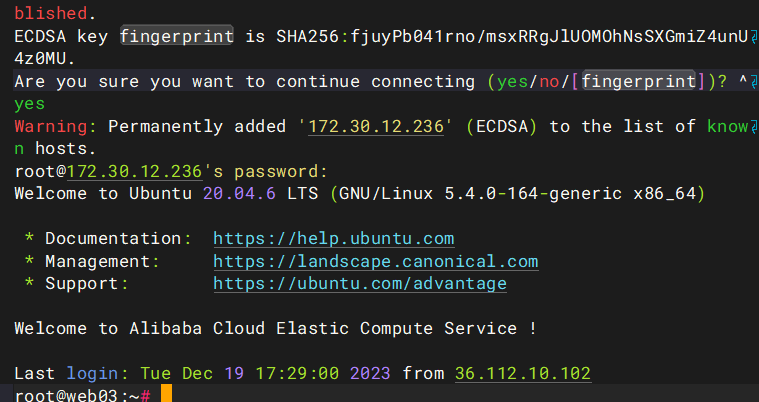Open the ubuntu.com/advantage support link
The width and height of the screenshot is (759, 402).
point(360,284)
